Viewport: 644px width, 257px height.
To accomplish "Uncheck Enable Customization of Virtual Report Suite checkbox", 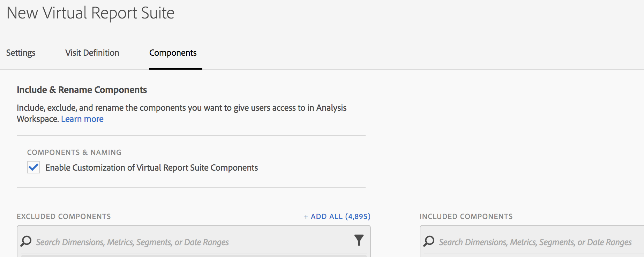I will tap(33, 168).
